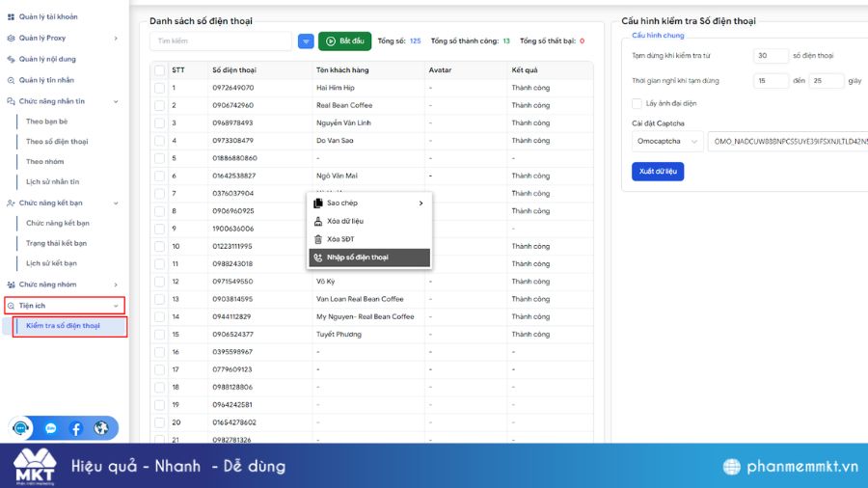The width and height of the screenshot is (868, 488).
Task: Click the pause-after count field showing 30
Action: coord(770,55)
